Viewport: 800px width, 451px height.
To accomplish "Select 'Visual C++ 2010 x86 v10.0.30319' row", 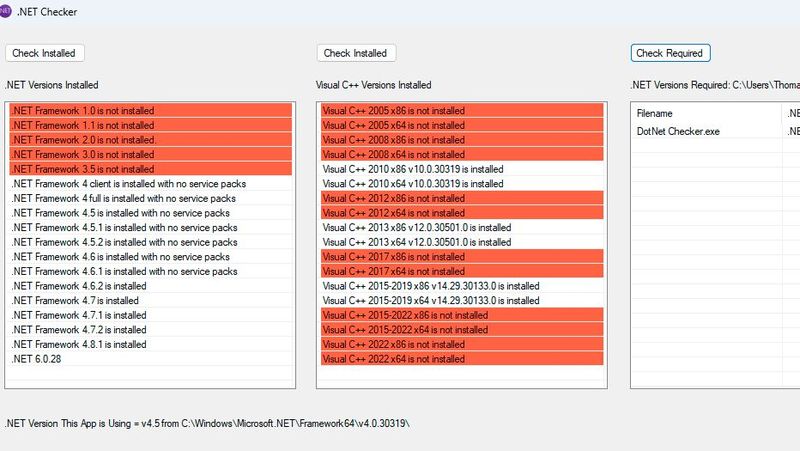I will coord(462,169).
